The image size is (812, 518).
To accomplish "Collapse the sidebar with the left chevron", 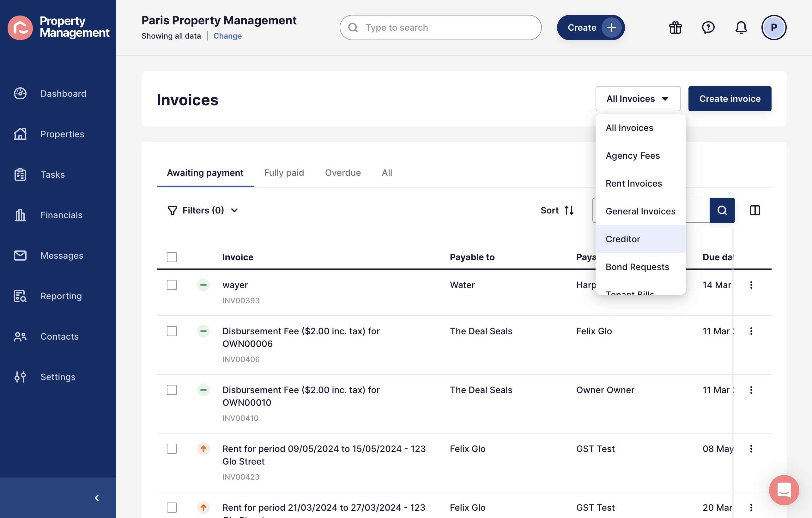I will [97, 497].
